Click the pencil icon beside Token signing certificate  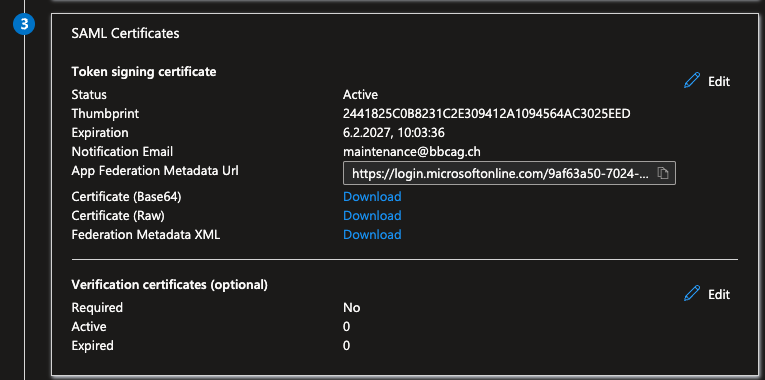click(692, 80)
